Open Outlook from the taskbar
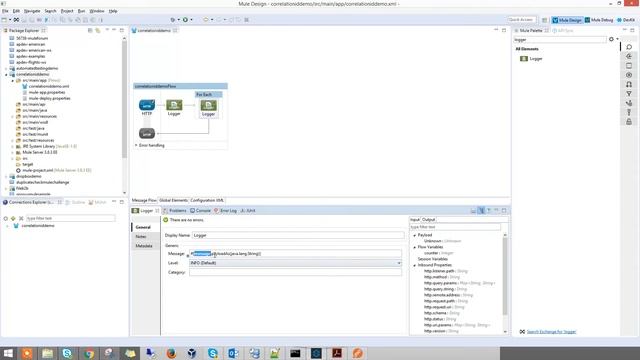 pos(233,353)
